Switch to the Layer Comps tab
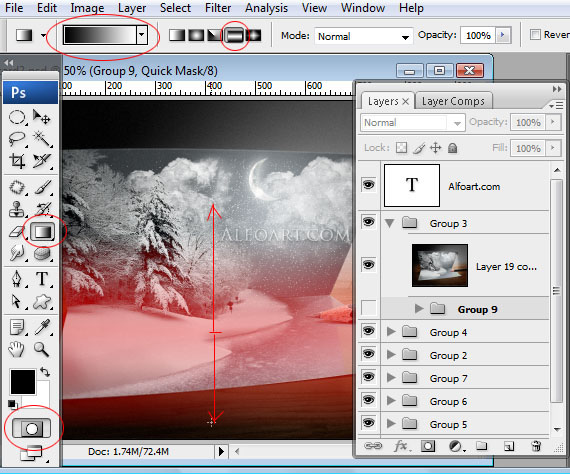Screen dimensions: 570x474 (453, 101)
